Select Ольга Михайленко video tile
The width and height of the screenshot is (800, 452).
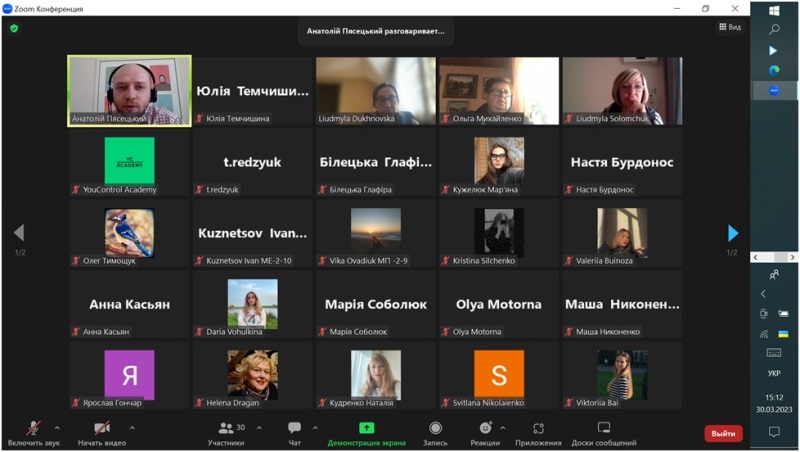click(499, 91)
